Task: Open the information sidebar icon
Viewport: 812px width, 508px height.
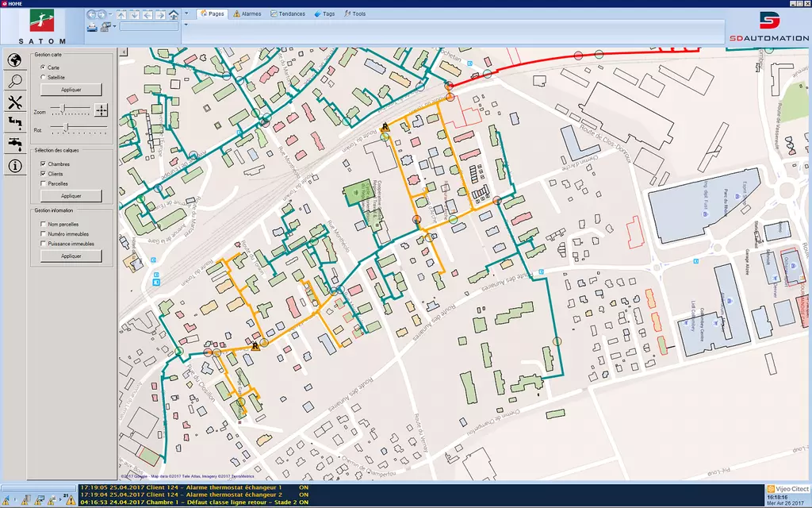Action: [14, 165]
